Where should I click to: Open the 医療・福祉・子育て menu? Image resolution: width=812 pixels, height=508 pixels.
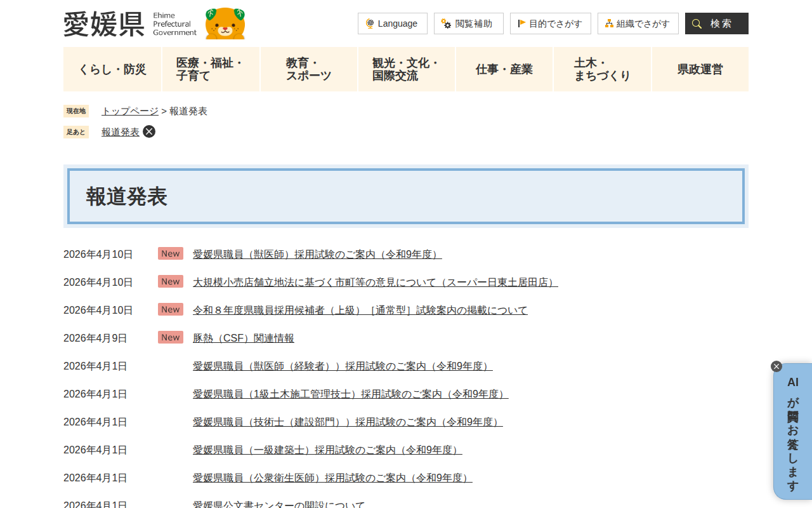pos(210,69)
